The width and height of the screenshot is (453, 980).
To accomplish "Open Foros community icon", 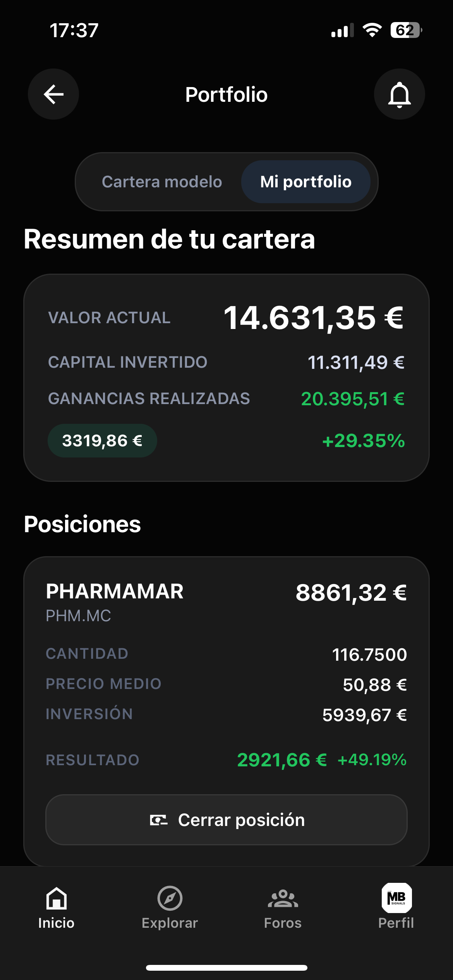I will 283,898.
